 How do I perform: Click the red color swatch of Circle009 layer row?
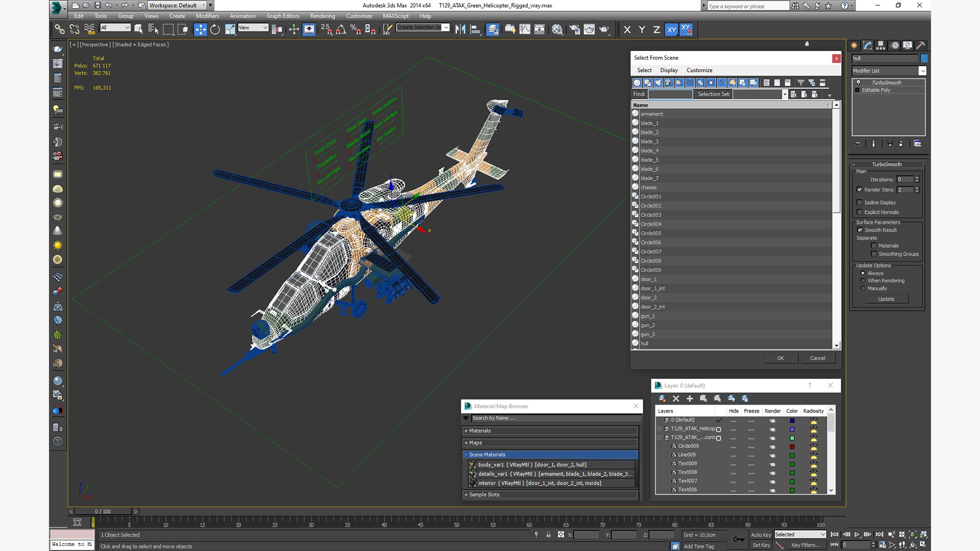point(792,447)
